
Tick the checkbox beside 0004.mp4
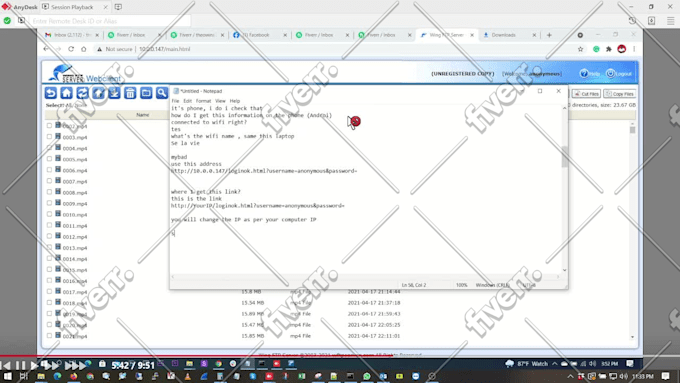coord(49,147)
